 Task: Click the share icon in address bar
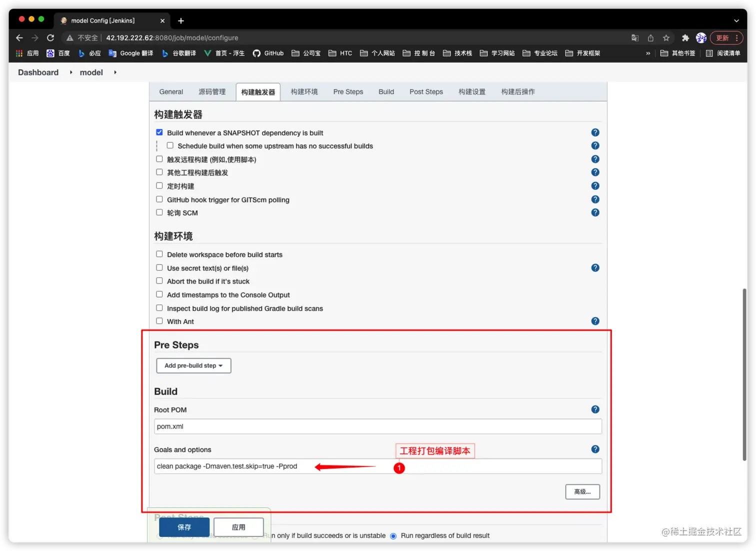[650, 38]
